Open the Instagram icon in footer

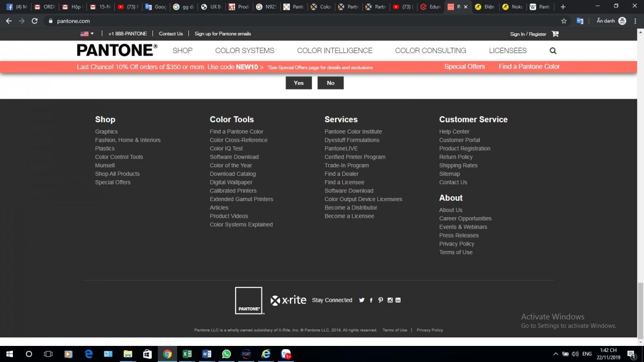pyautogui.click(x=390, y=300)
